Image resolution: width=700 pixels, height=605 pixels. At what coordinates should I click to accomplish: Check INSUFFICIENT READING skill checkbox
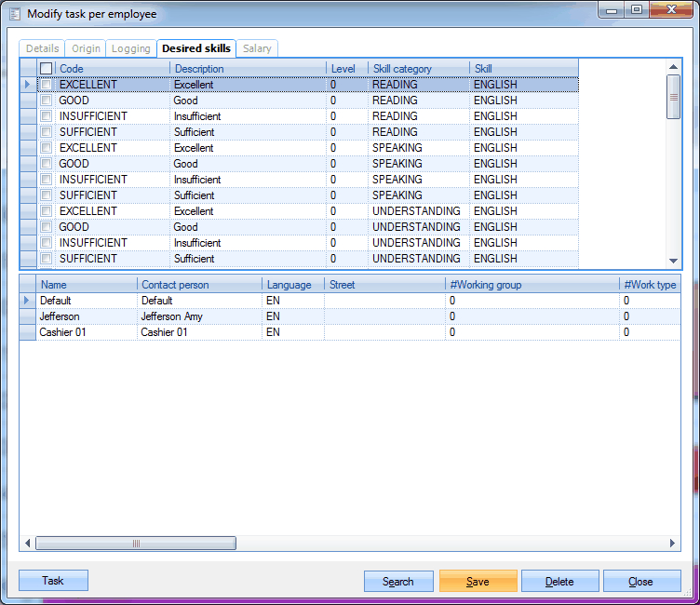(46, 116)
